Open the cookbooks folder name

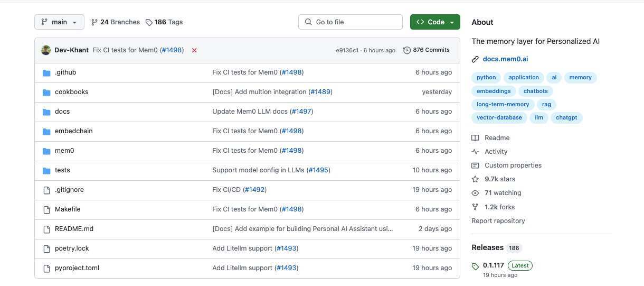coord(72,92)
